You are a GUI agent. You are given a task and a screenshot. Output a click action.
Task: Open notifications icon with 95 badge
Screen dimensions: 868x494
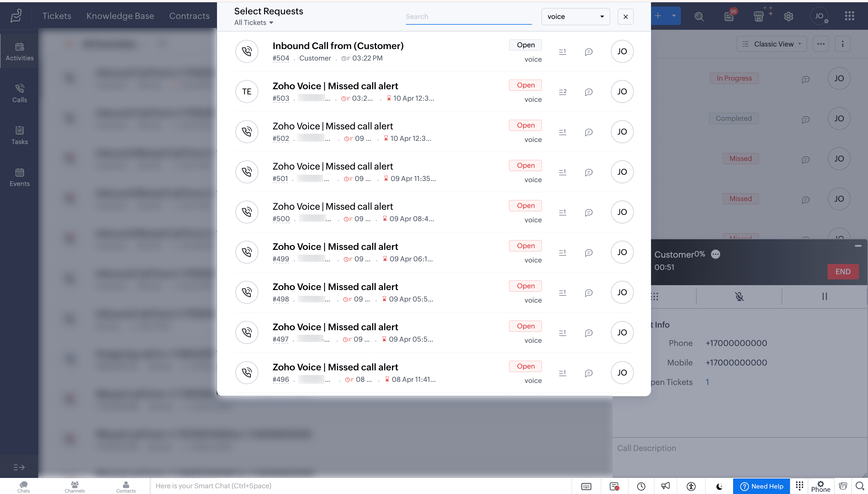coord(729,16)
